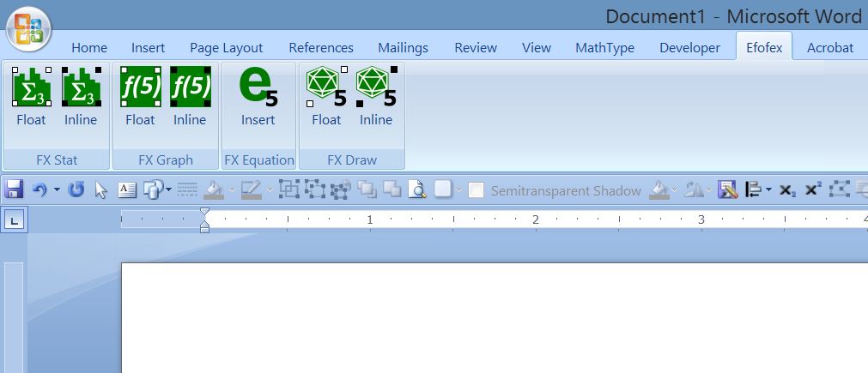This screenshot has height=373, width=868.
Task: Click inside the blank document page
Action: coord(495,318)
